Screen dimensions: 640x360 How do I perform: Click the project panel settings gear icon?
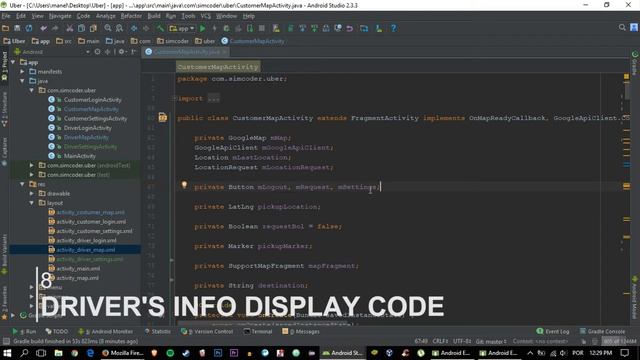click(x=121, y=52)
